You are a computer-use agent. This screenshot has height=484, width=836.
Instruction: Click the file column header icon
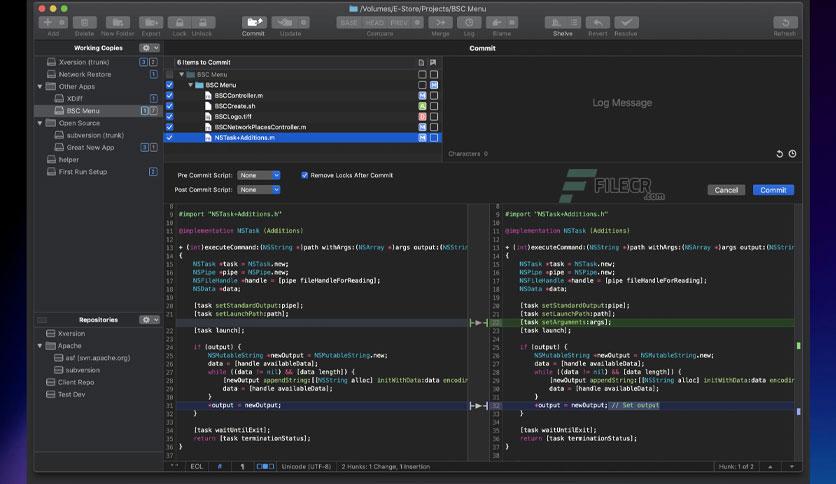[421, 62]
